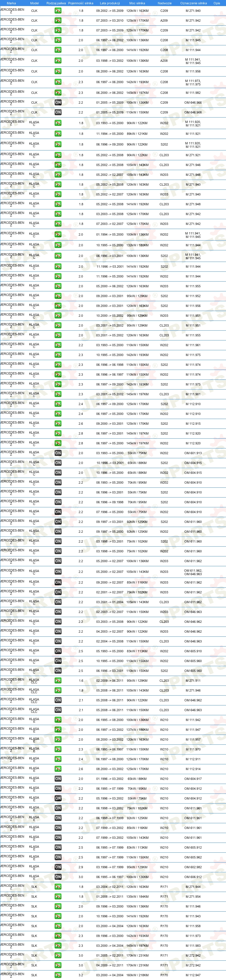This screenshot has width=226, height=980.
Task: Click the petrol icon in the SLK M 271.954 row
Action: [x=58, y=897]
